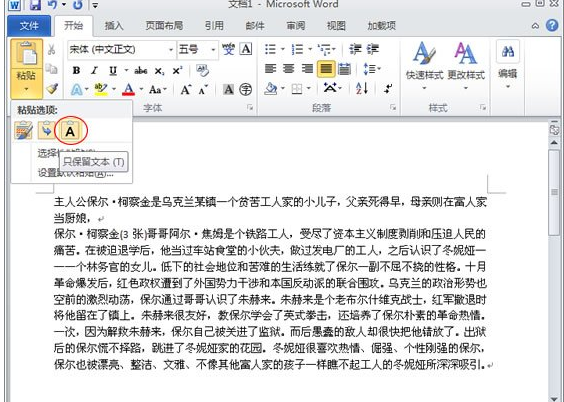
Task: Switch to the 开始 (Home) tab
Action: (73, 26)
